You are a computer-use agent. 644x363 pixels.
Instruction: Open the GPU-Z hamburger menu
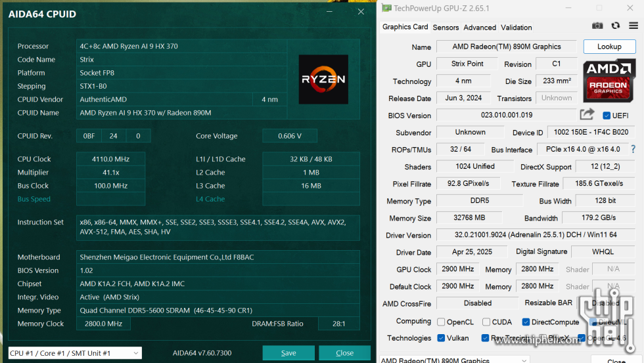(x=633, y=26)
